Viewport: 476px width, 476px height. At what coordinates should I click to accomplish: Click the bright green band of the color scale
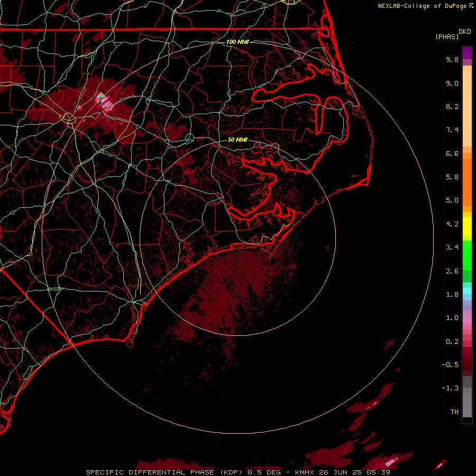point(467,255)
